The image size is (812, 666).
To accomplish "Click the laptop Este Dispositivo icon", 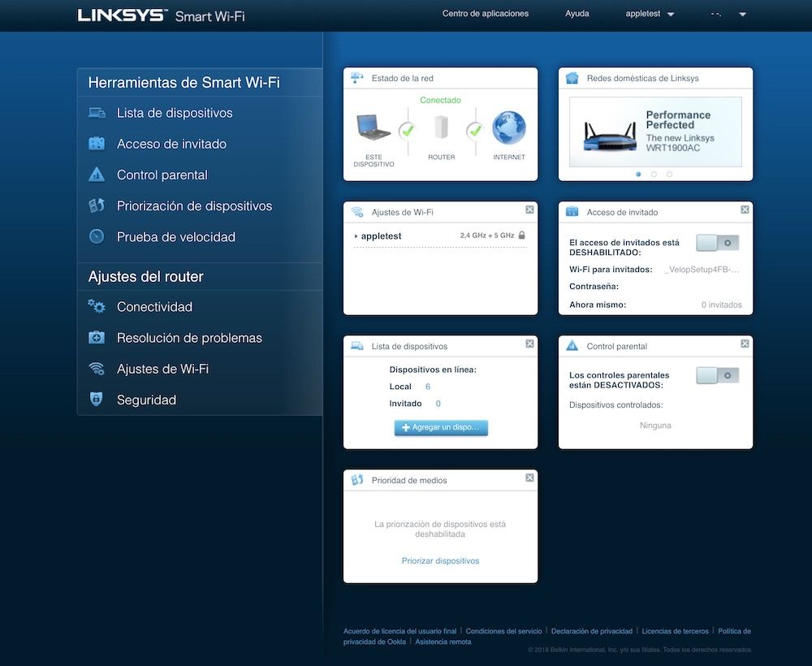I will 374,128.
